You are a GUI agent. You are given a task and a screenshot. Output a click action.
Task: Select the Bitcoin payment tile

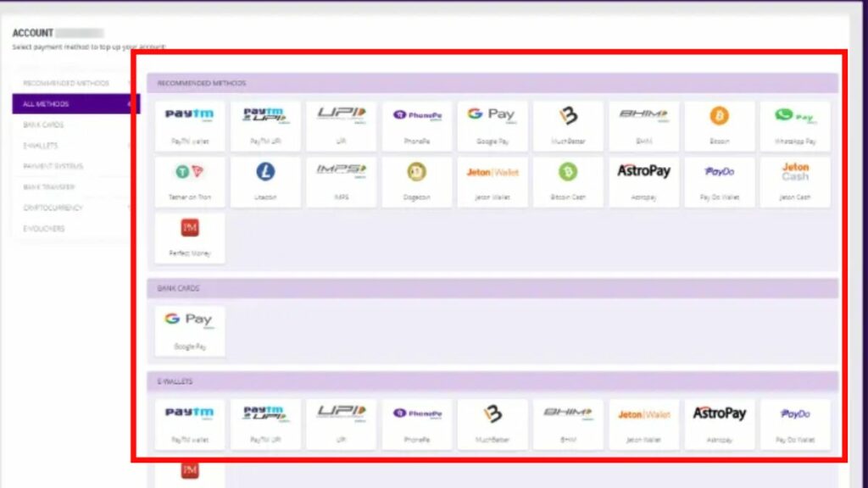[719, 126]
